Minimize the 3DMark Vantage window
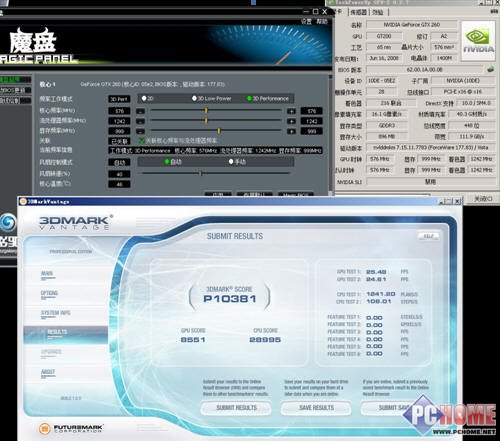 click(x=442, y=201)
